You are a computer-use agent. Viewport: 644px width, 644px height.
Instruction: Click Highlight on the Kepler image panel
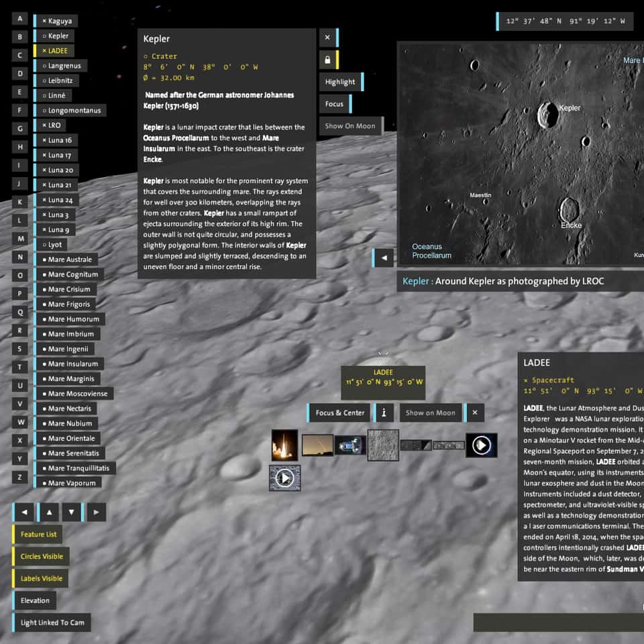point(339,81)
